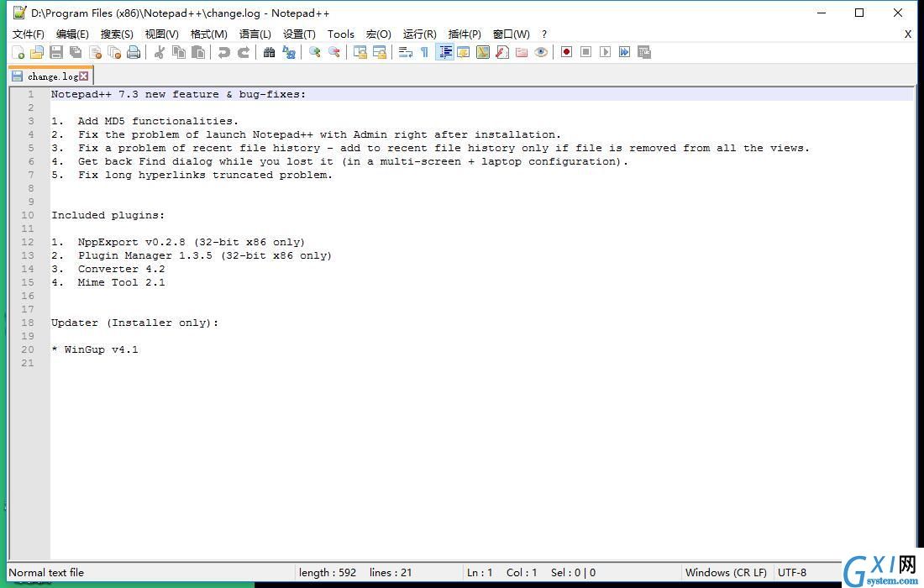Undo last action via toolbar
924x588 pixels.
[x=224, y=52]
